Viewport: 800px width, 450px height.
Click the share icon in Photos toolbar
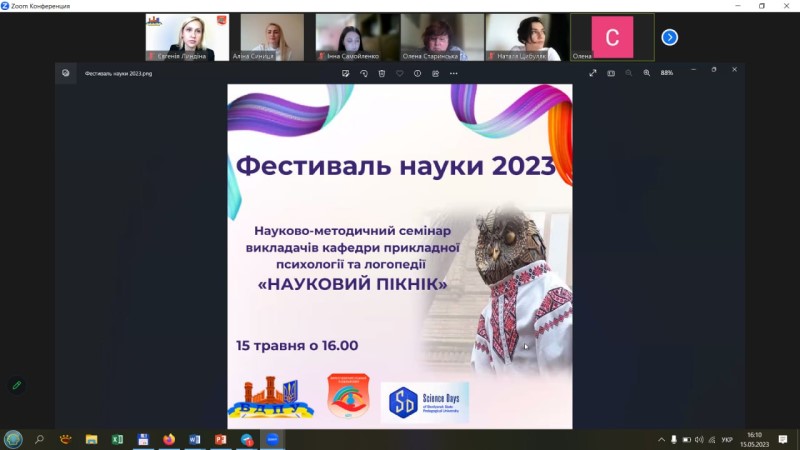435,73
